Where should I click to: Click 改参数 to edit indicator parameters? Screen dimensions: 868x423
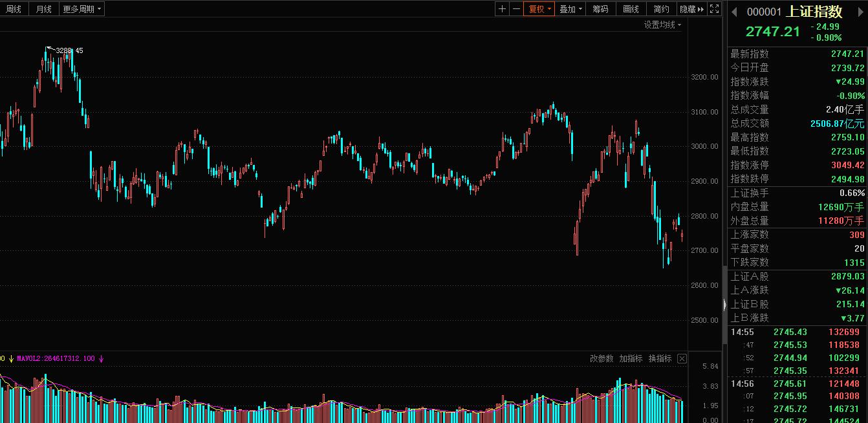(x=602, y=358)
